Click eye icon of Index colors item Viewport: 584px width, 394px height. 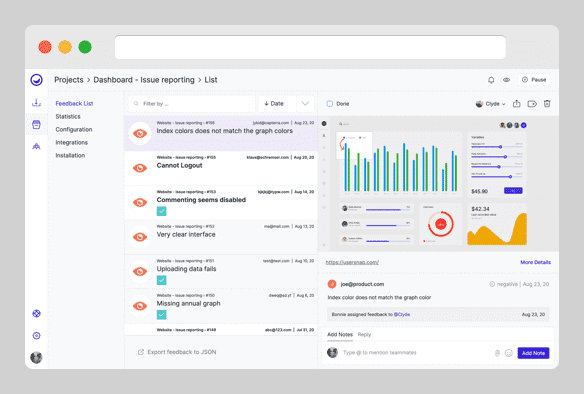pos(140,133)
